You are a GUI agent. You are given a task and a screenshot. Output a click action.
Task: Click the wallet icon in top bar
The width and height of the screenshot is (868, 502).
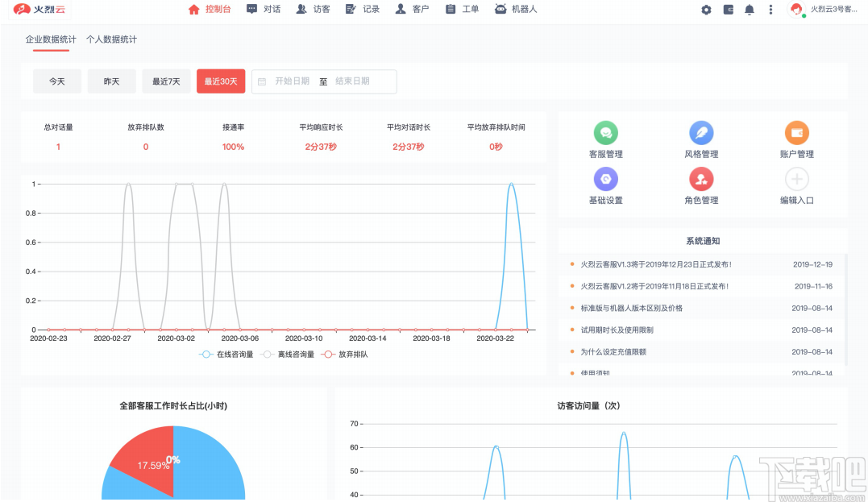(728, 10)
